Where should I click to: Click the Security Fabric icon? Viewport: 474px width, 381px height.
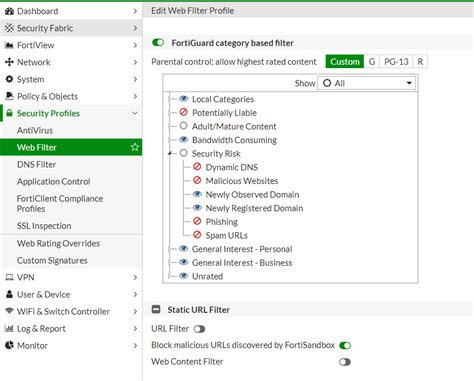(x=9, y=28)
